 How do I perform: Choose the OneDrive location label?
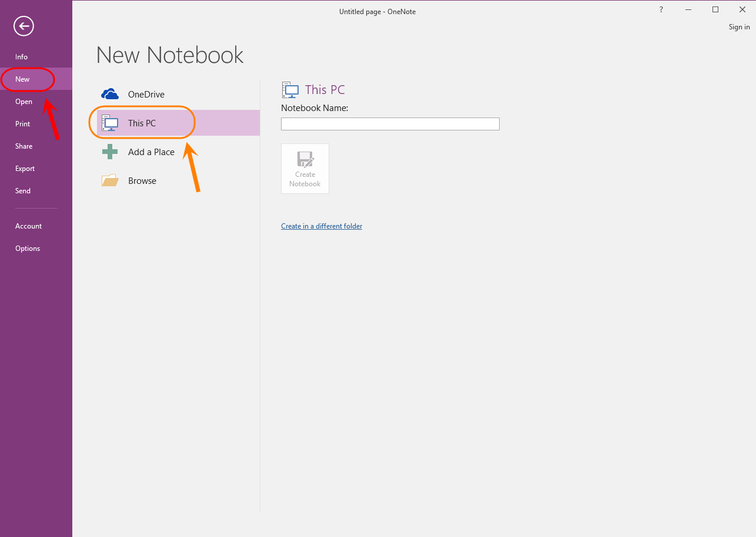[x=146, y=95]
